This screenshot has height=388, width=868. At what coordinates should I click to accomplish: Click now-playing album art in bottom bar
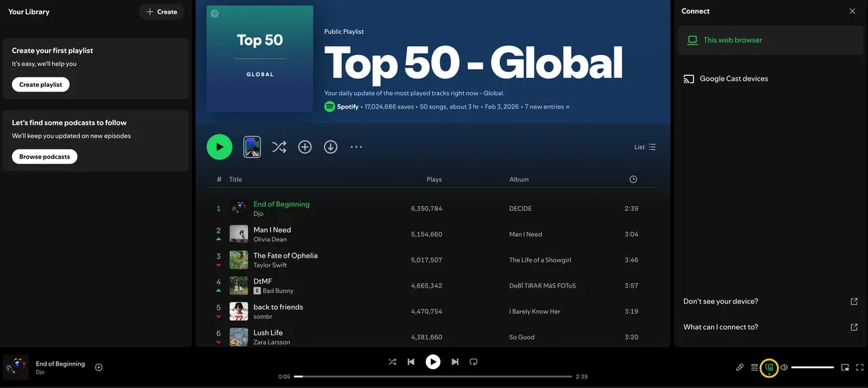click(x=16, y=368)
